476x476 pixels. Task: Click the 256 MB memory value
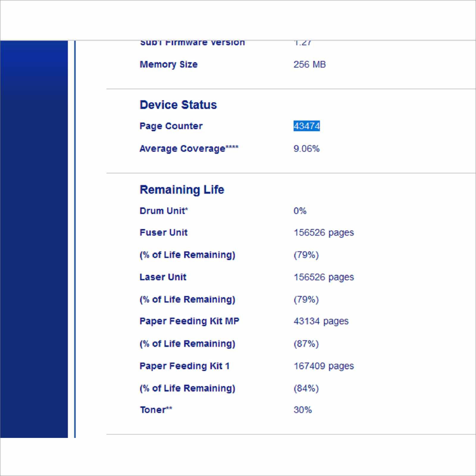coord(309,64)
